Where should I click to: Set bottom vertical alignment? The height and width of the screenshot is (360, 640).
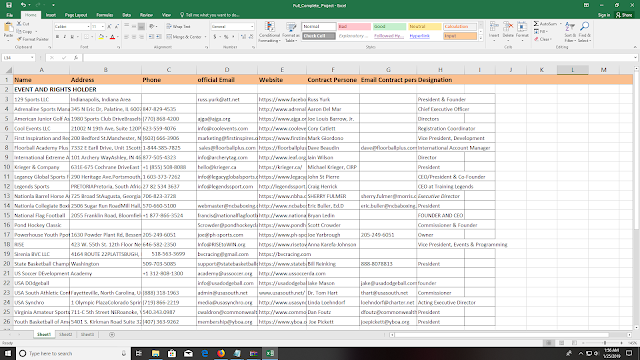pyautogui.click(x=141, y=27)
